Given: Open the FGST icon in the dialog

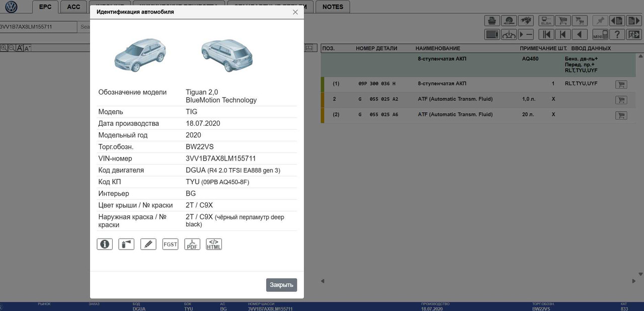Looking at the screenshot, I should point(171,244).
